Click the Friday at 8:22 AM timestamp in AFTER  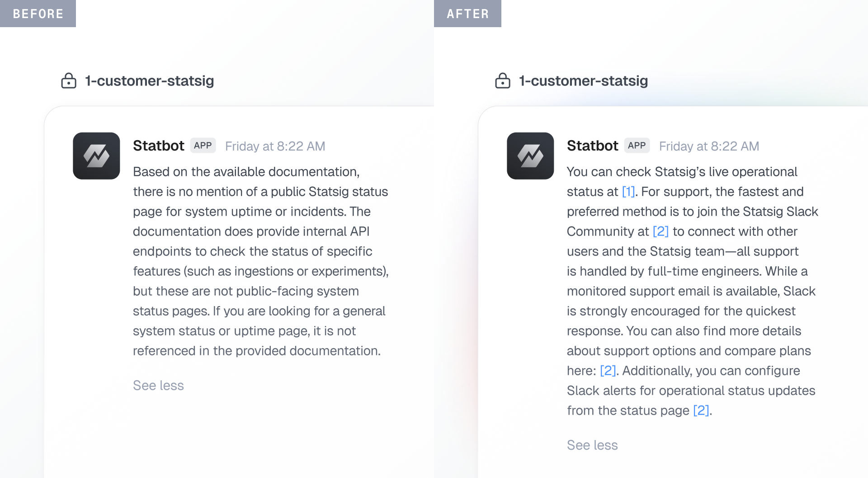click(x=709, y=146)
